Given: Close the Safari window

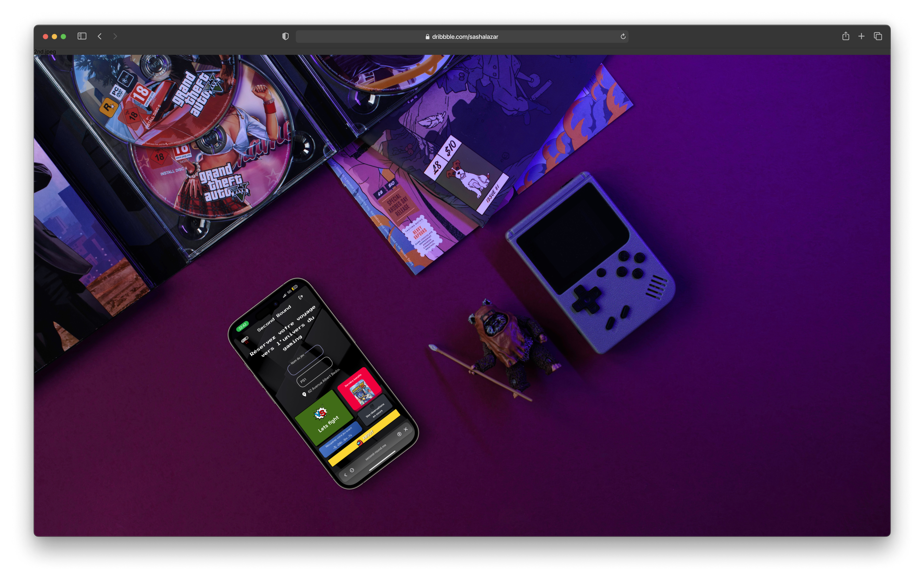Looking at the screenshot, I should click(x=45, y=36).
